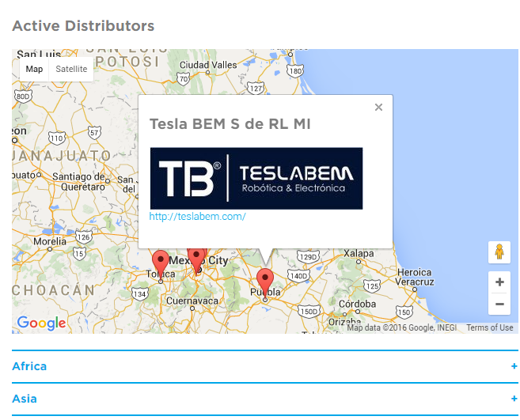Click the highway 140D shield
Image resolution: width=520 pixels, height=420 pixels.
[298, 276]
